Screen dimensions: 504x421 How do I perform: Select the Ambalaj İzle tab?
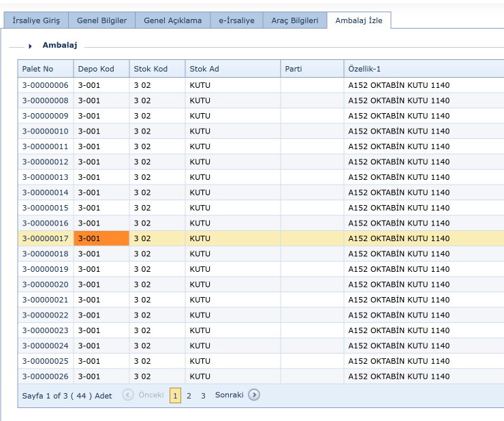coord(358,20)
